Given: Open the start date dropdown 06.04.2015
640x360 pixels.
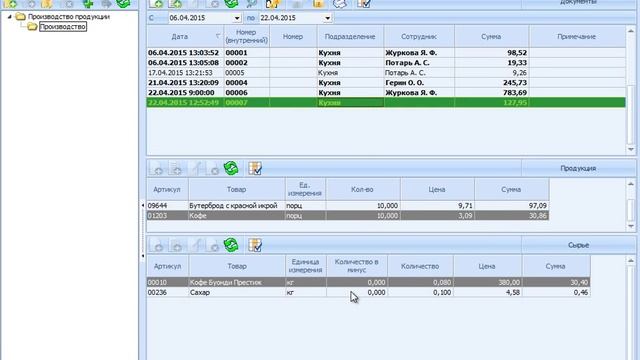Looking at the screenshot, I should click(x=237, y=18).
